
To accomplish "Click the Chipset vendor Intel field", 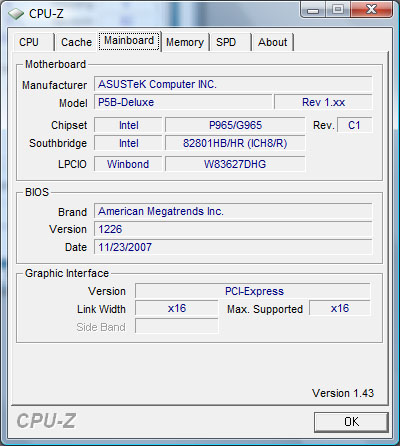I will tap(128, 125).
